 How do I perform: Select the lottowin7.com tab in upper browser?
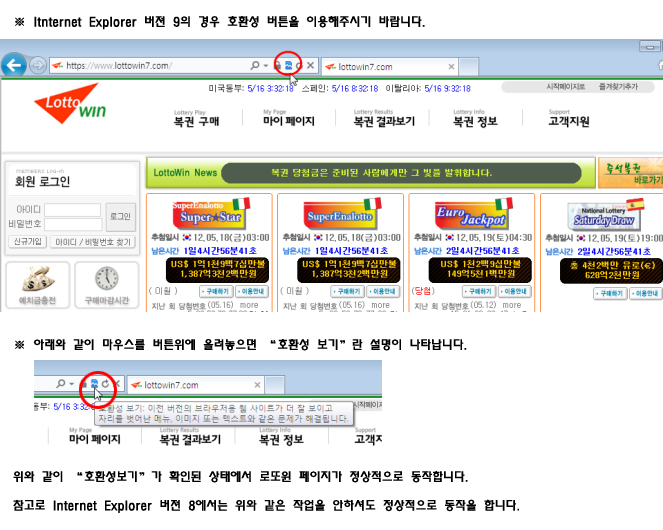pos(385,67)
